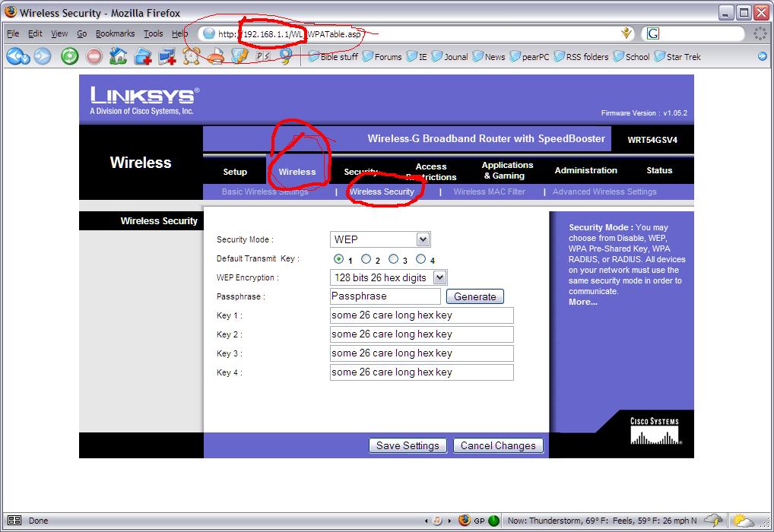Click the Passphrase input field
The image size is (774, 532).
click(x=385, y=296)
